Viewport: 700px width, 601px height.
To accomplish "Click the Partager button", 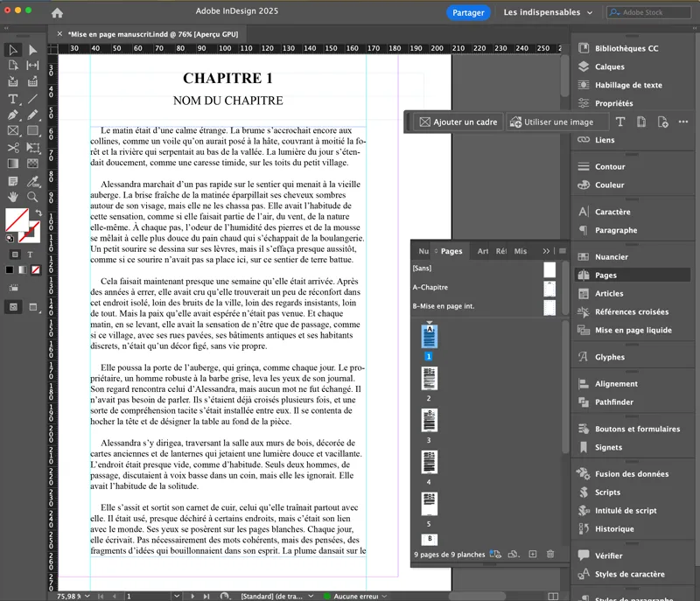I will point(471,13).
